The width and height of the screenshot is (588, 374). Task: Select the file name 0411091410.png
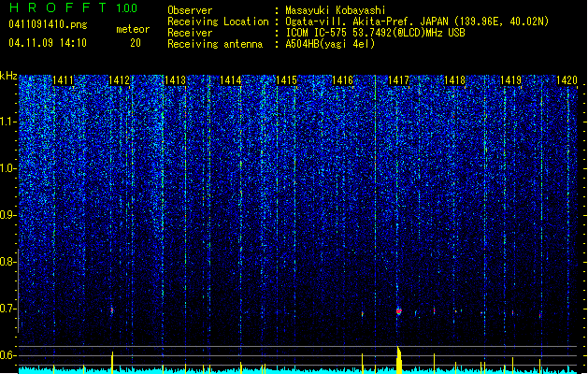click(x=48, y=24)
